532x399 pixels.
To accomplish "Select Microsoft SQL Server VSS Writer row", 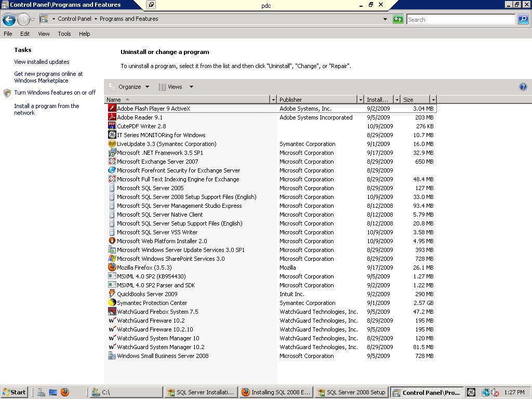I will [x=270, y=232].
